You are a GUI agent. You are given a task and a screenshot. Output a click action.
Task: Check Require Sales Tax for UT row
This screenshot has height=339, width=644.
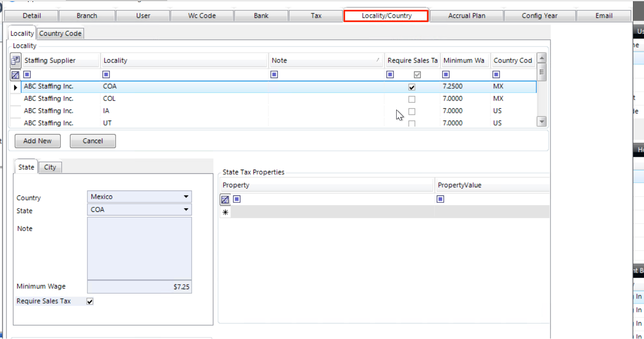tap(412, 123)
